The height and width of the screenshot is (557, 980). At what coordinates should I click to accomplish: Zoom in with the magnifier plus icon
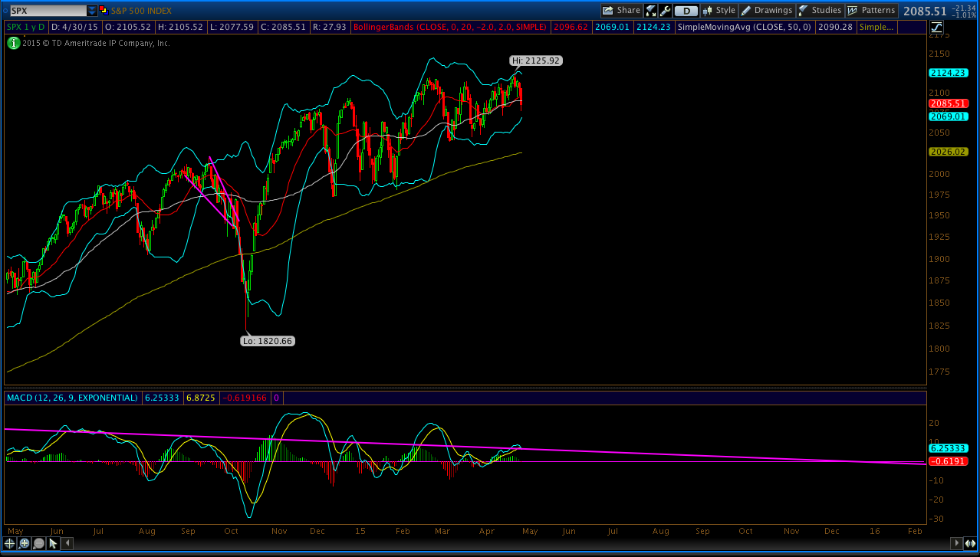pos(25,543)
